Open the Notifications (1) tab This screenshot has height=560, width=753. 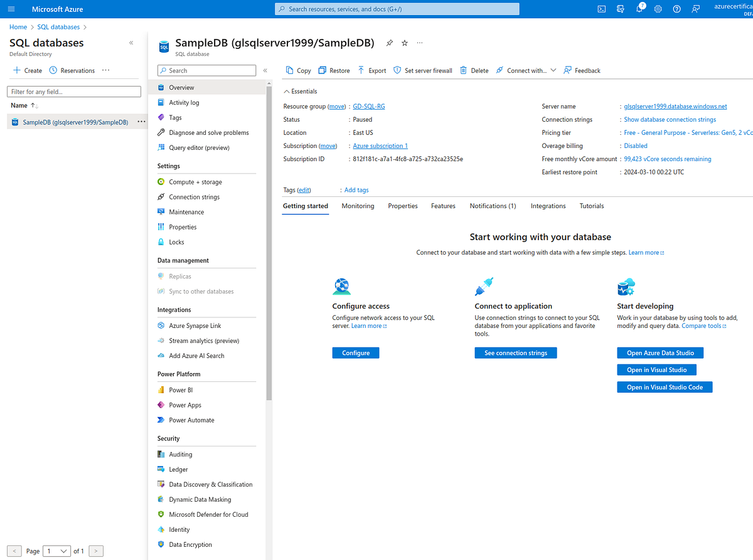(493, 206)
